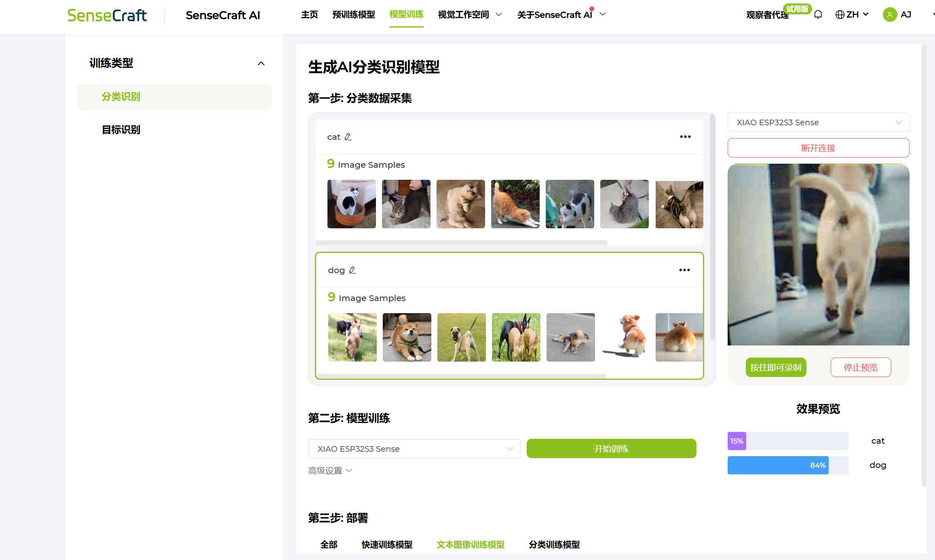Select the black-and-white cat in basket thumbnail
Image resolution: width=935 pixels, height=560 pixels.
click(351, 204)
